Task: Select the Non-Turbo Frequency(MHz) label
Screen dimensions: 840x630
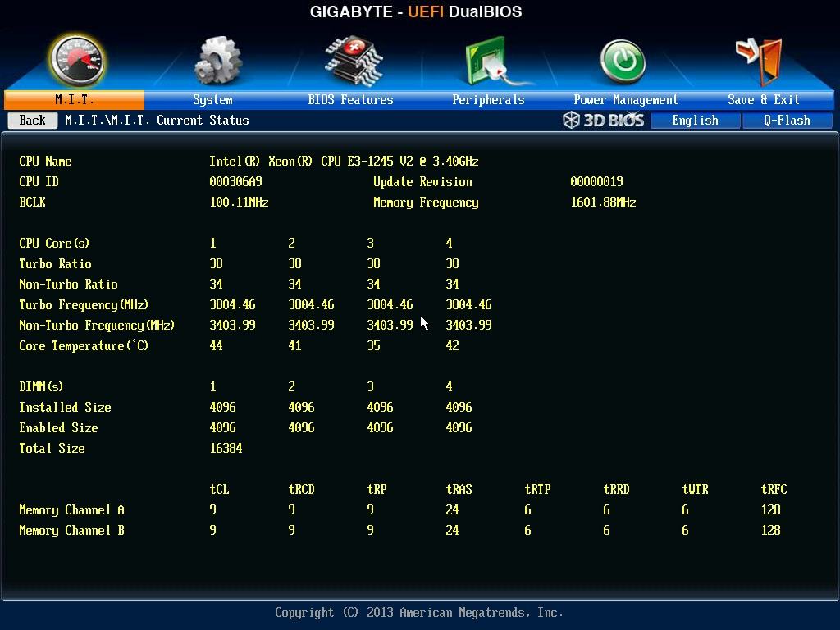Action: pyautogui.click(x=97, y=325)
